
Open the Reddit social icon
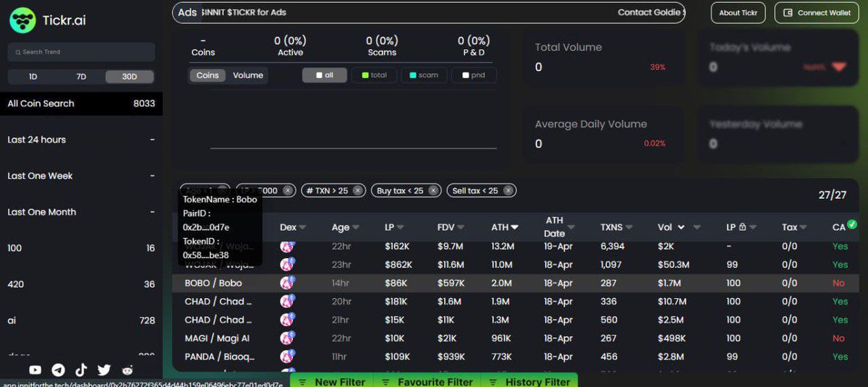[x=127, y=370]
